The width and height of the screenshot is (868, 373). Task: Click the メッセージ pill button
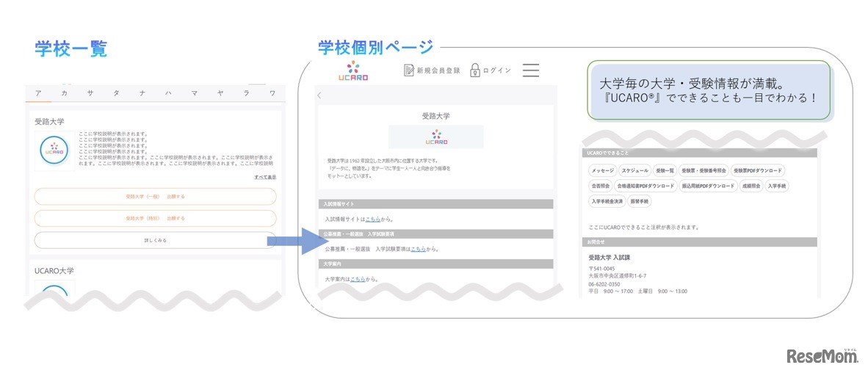click(x=603, y=171)
